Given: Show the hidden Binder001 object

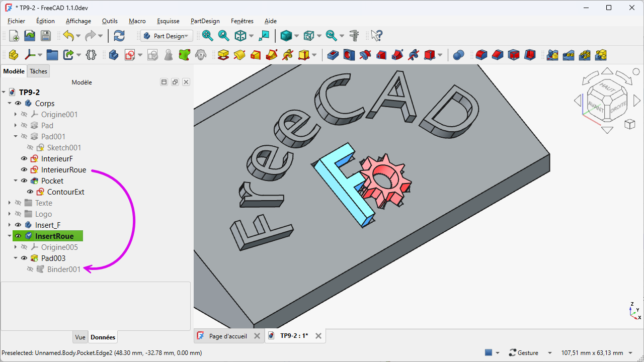Looking at the screenshot, I should pos(30,269).
